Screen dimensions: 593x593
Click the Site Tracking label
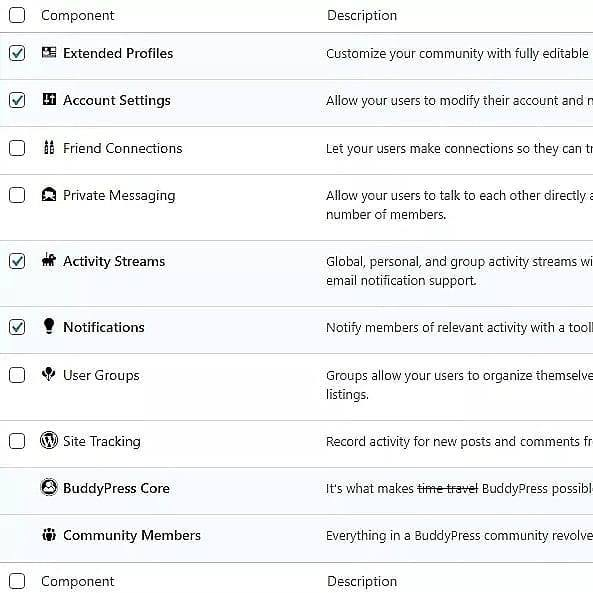[102, 442]
